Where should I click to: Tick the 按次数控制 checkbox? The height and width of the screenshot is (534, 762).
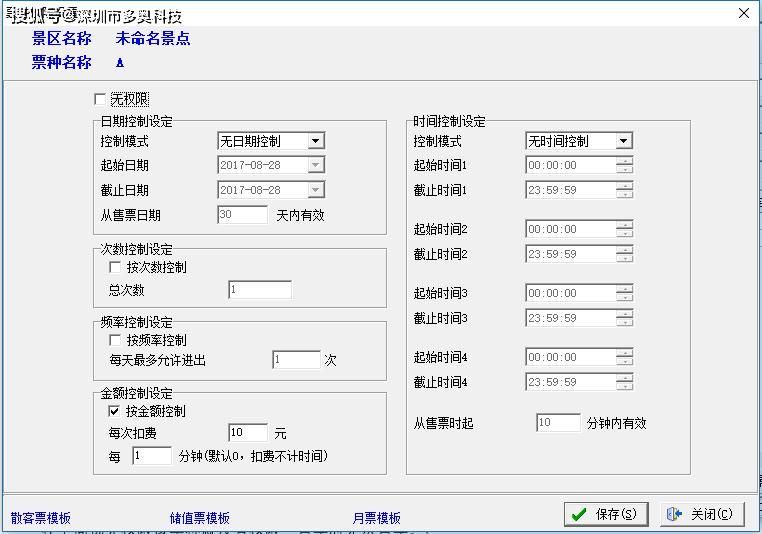pos(115,267)
